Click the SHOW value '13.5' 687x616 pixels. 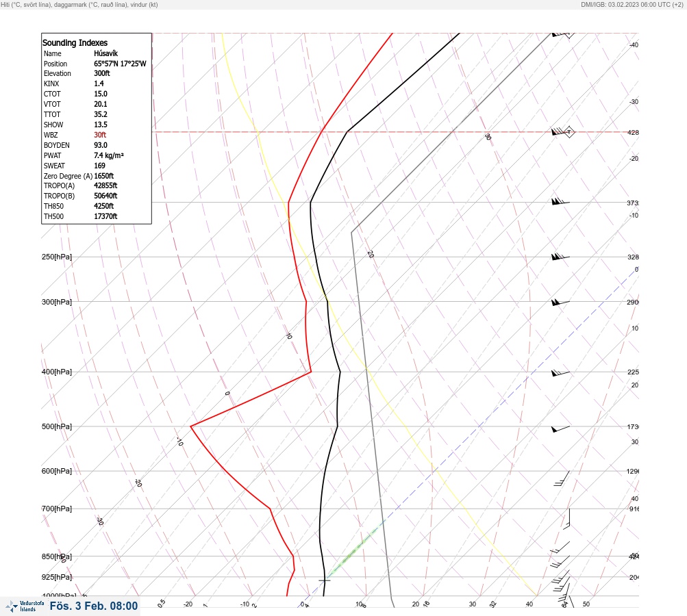[x=100, y=125]
